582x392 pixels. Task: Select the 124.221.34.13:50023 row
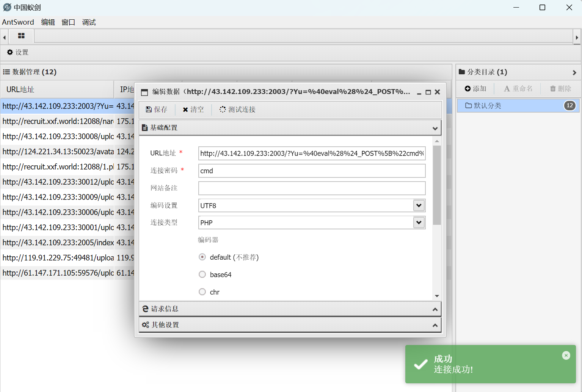(67, 152)
